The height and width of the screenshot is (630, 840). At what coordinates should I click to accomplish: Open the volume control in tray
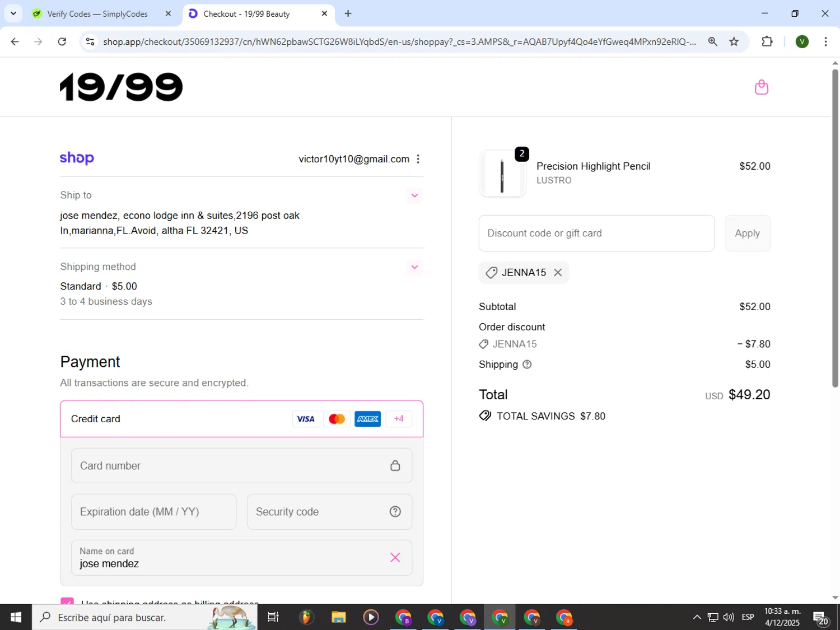(729, 617)
